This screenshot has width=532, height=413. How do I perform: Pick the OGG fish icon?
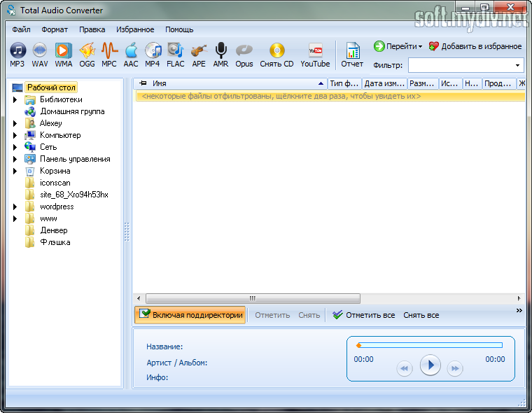[x=87, y=50]
